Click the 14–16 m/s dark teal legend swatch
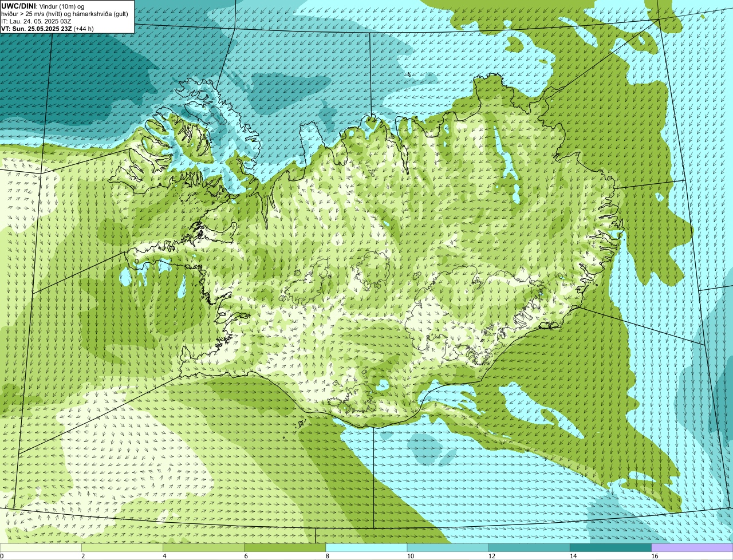The width and height of the screenshot is (733, 560). click(x=610, y=547)
